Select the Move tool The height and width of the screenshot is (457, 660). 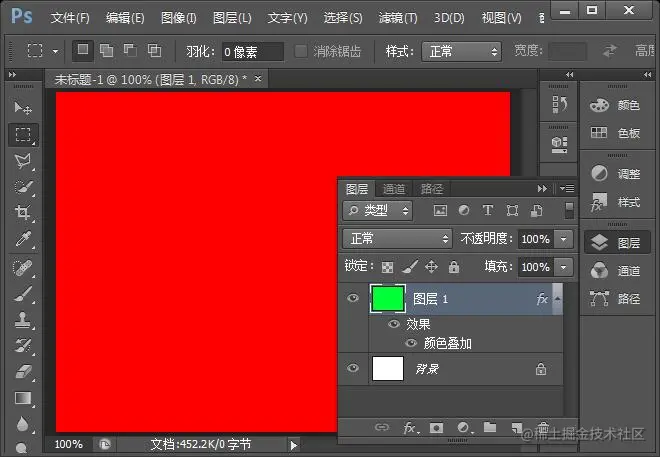(x=23, y=108)
